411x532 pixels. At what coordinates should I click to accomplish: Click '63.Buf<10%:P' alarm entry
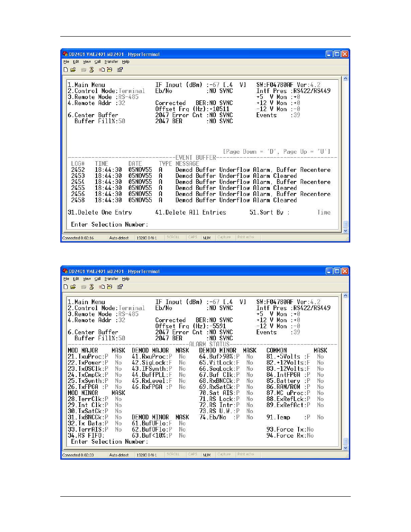tap(152, 436)
